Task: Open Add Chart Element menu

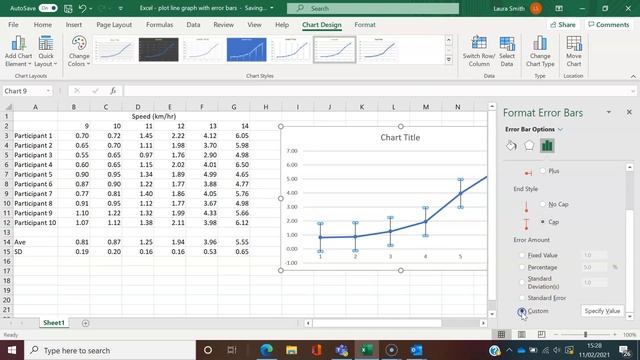Action: (x=18, y=51)
